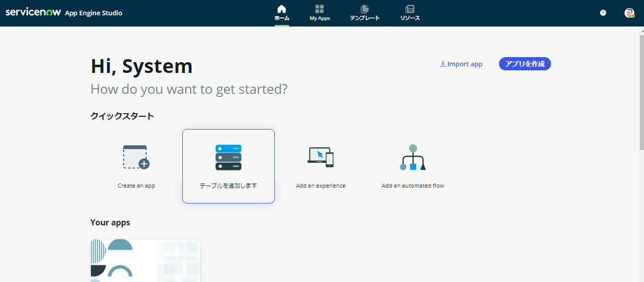Open the app card thumbnail under Your apps
The height and width of the screenshot is (282, 644).
coord(146,260)
